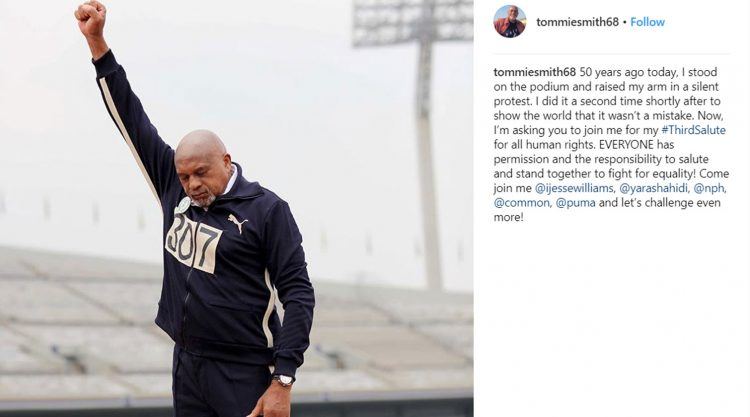The image size is (750, 417).
Task: Open tommiesmith68 username in the header
Action: 577,22
